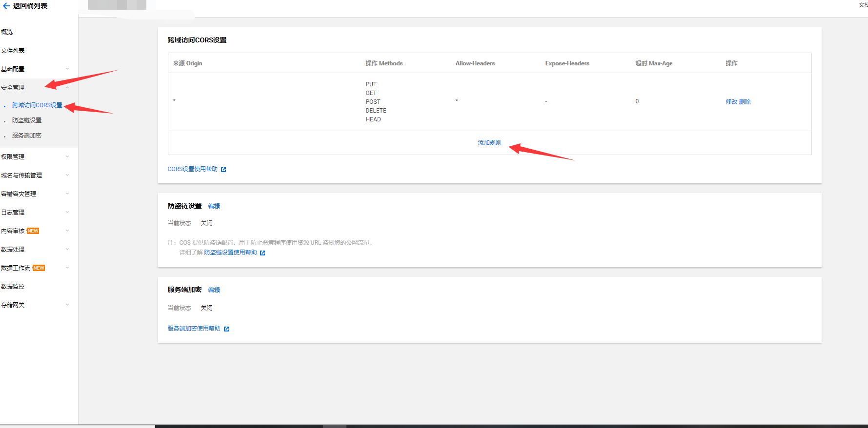Click 返回桶列表 link text
Image resolution: width=868 pixels, height=428 pixels.
[30, 6]
